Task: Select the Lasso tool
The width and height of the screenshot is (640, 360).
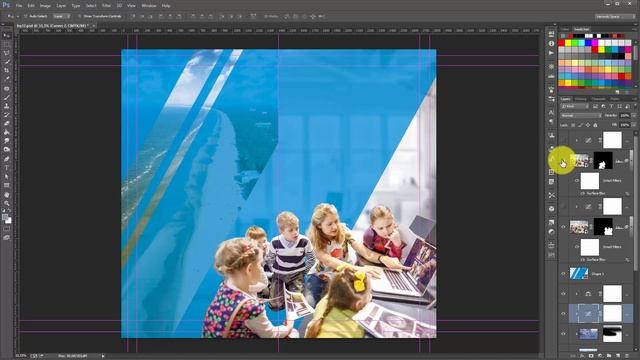Action: pos(7,53)
